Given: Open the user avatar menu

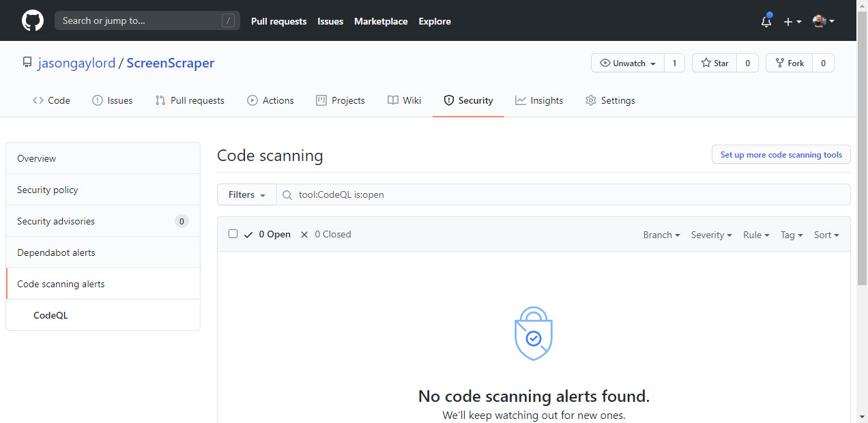Looking at the screenshot, I should [824, 21].
